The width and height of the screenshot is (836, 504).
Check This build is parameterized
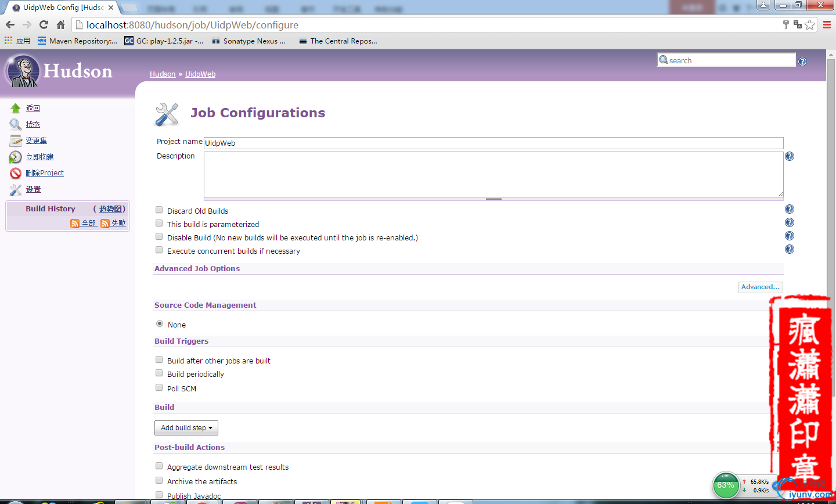pos(159,223)
